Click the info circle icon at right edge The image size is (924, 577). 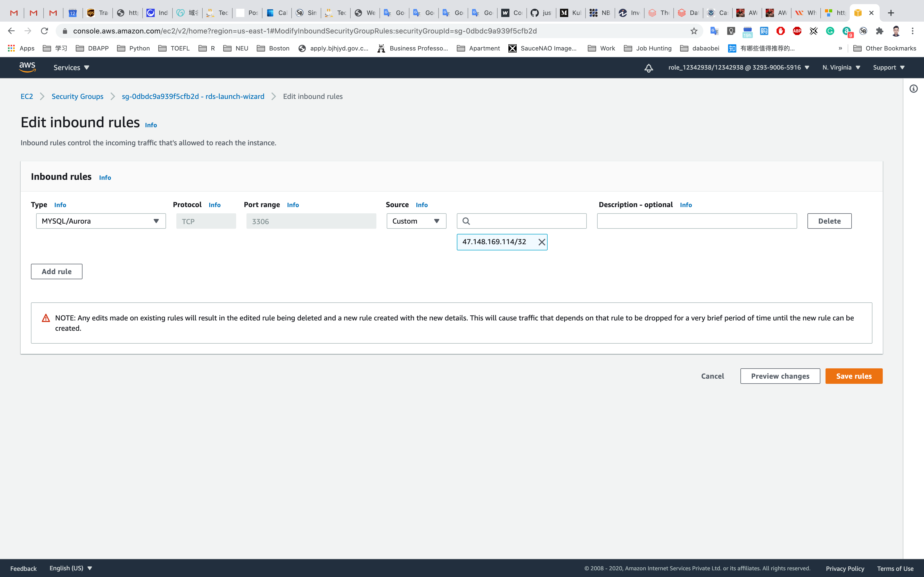coord(913,89)
